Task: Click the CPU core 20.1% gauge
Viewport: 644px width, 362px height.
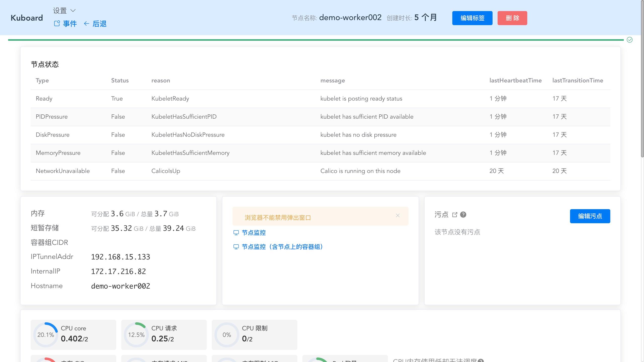Action: pos(46,335)
